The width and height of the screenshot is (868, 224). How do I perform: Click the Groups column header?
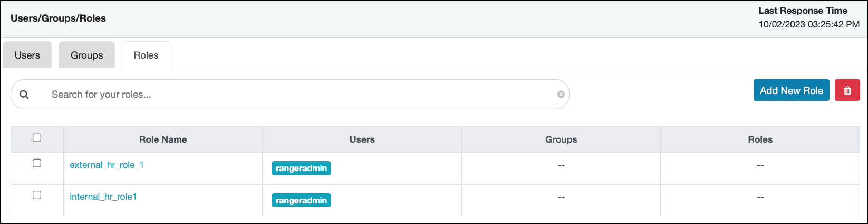561,139
